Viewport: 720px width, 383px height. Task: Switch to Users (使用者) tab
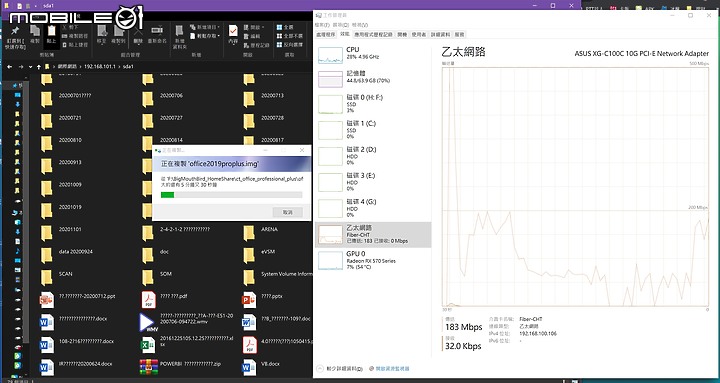click(419, 34)
